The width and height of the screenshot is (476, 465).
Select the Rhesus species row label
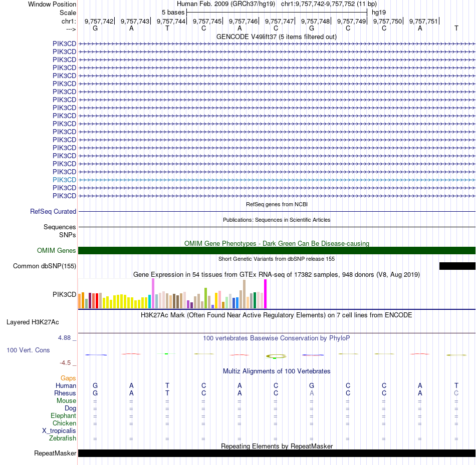click(x=65, y=393)
